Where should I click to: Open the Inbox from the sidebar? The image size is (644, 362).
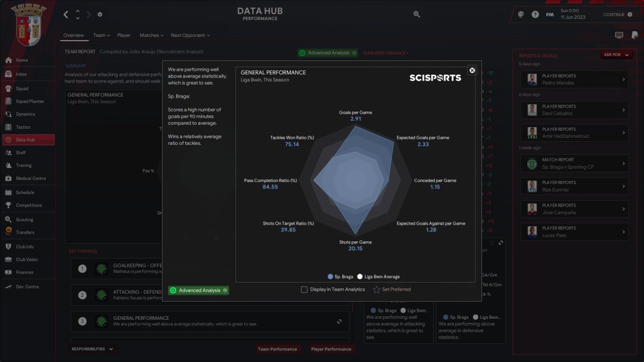[28, 74]
